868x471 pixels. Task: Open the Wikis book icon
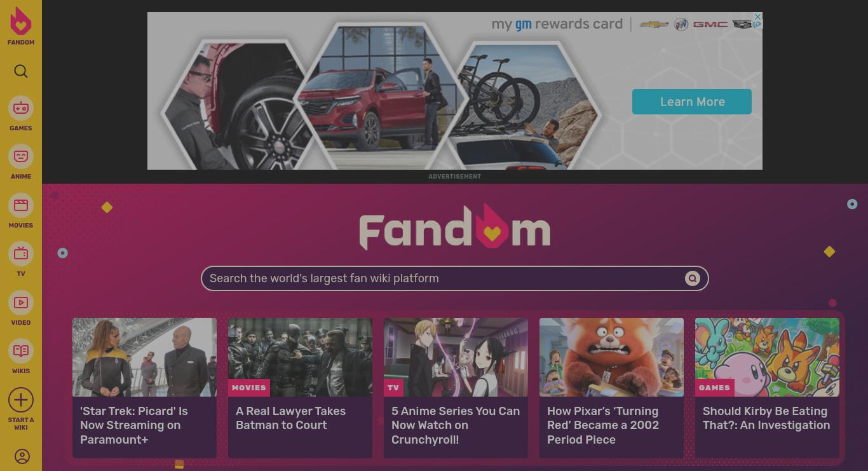(21, 351)
